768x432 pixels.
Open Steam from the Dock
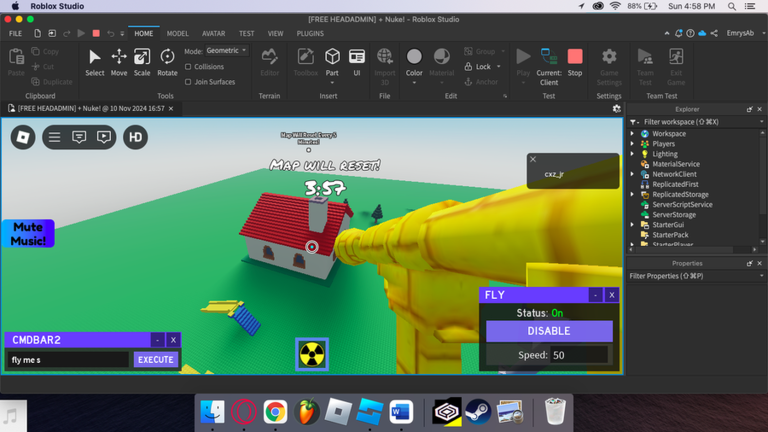coord(478,411)
